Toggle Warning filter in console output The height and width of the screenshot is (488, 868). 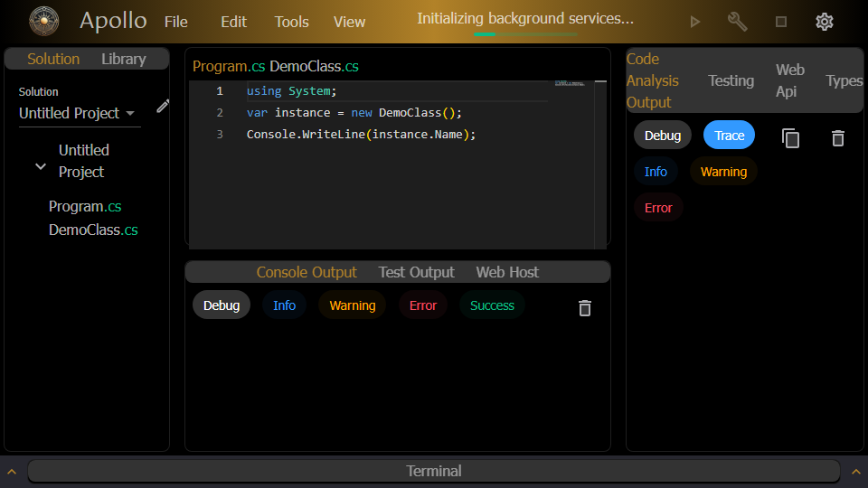[x=352, y=305]
